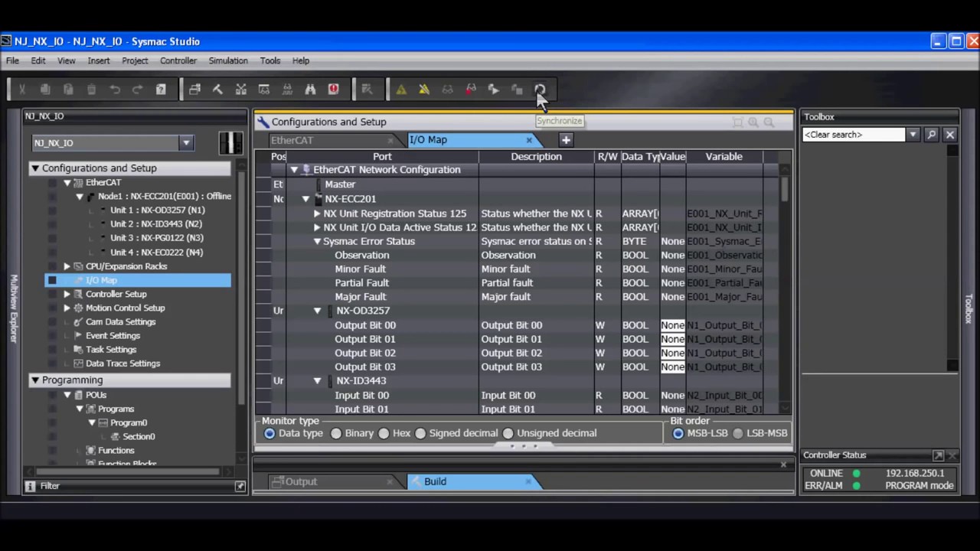
Task: Open the Multiview Explorer side tab
Action: tap(13, 308)
